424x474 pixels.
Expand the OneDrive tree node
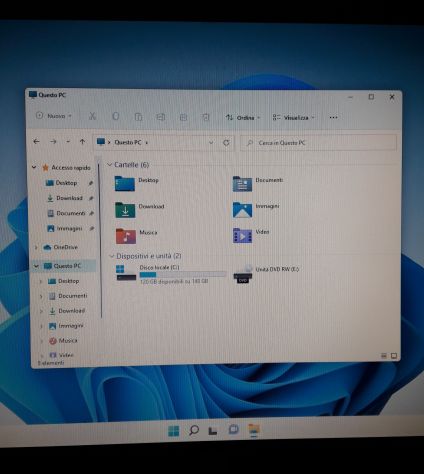coord(36,247)
